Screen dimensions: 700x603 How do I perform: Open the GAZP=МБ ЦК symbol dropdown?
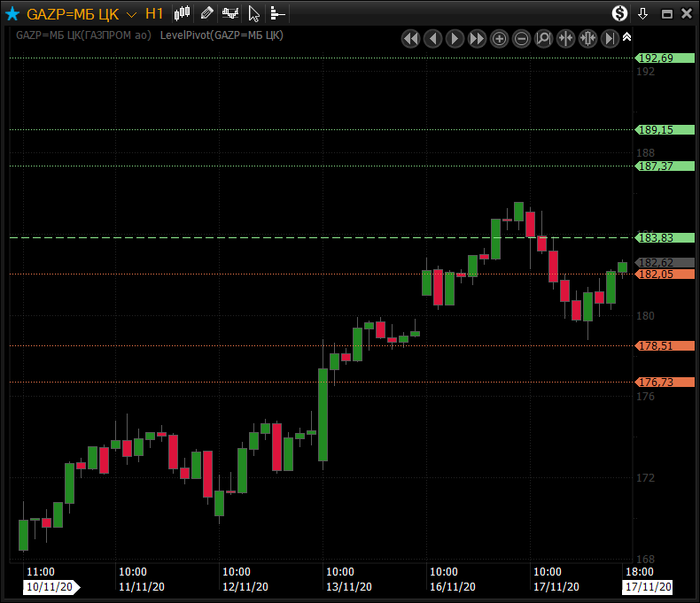(131, 14)
